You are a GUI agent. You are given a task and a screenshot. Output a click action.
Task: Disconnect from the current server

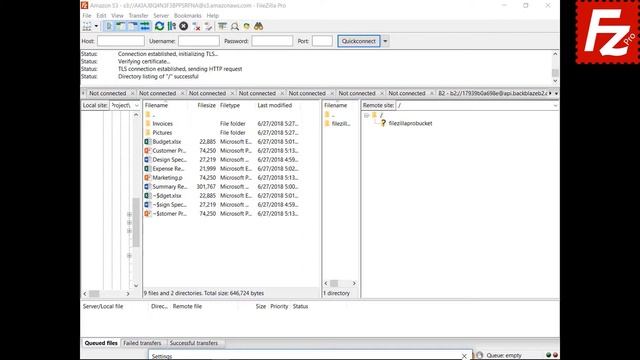pyautogui.click(x=196, y=27)
